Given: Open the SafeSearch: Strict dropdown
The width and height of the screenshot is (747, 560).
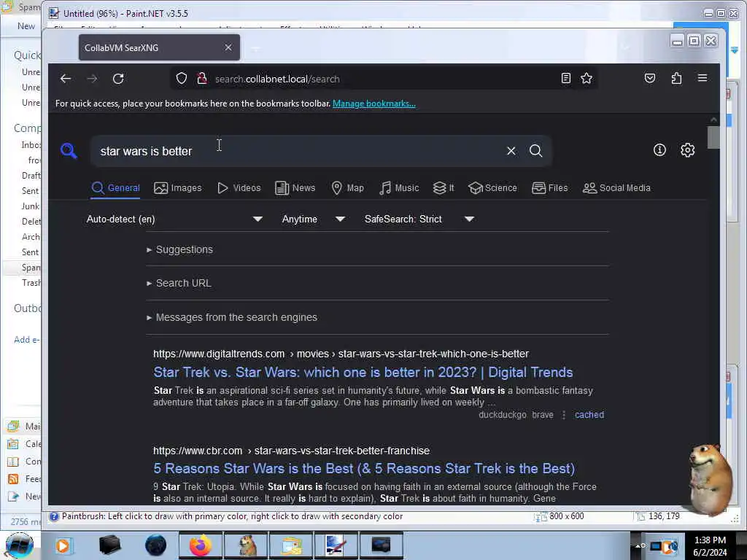Looking at the screenshot, I should coord(419,219).
